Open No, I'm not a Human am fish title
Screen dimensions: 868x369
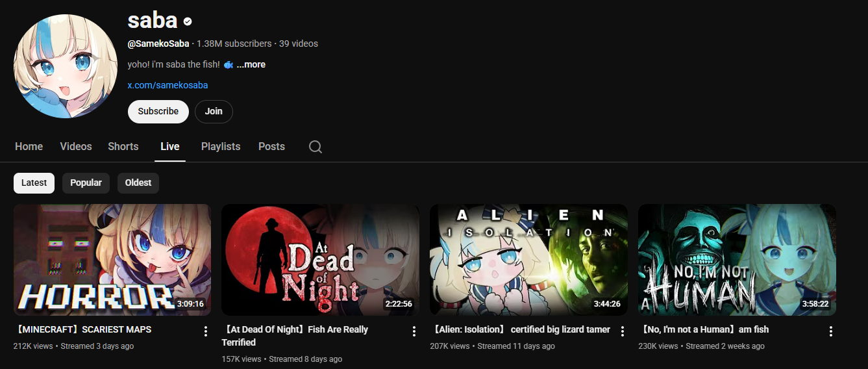pos(704,329)
